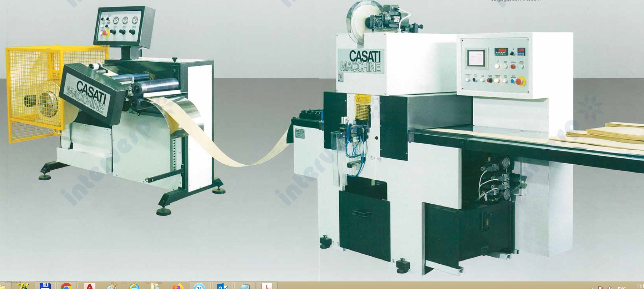The image size is (644, 289).
Task: Open the Notepad icon in the taskbar
Action: point(245,286)
